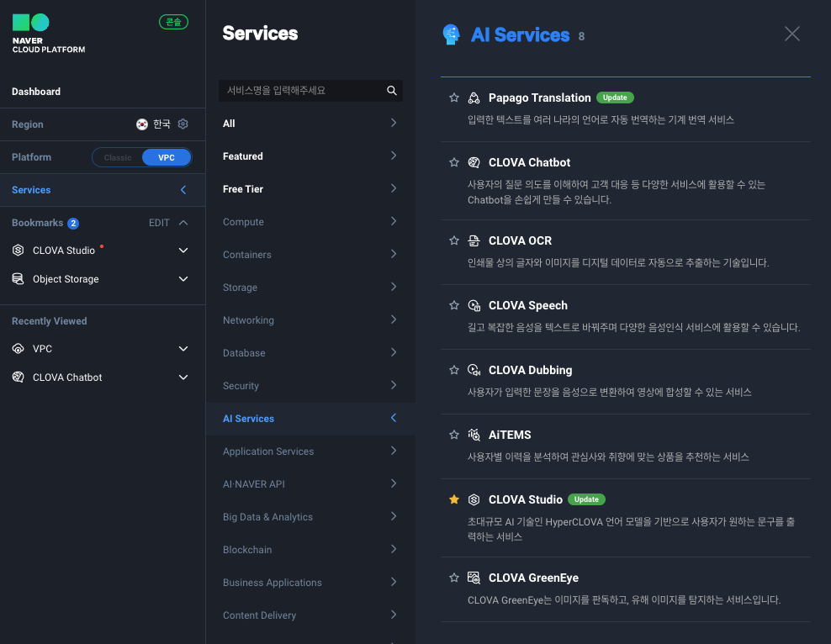Open the Networking category

310,319
